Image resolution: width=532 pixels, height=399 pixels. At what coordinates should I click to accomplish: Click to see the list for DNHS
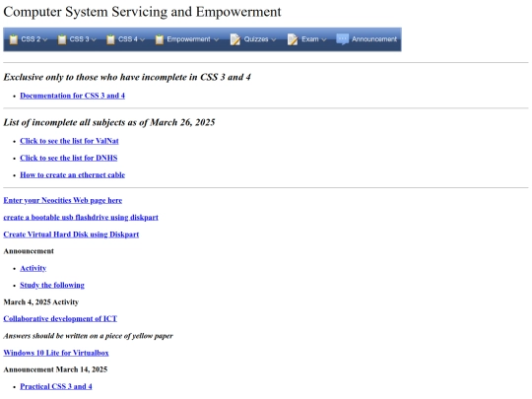coord(69,158)
